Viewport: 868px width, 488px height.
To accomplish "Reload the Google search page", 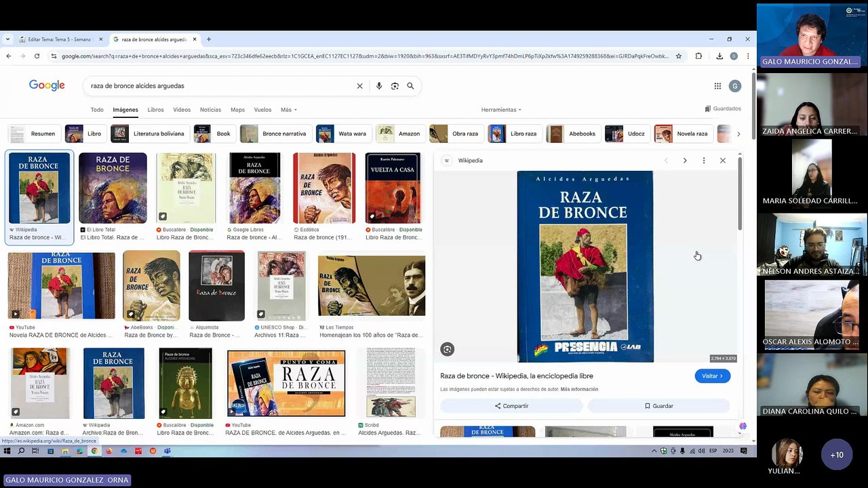I will [x=37, y=56].
